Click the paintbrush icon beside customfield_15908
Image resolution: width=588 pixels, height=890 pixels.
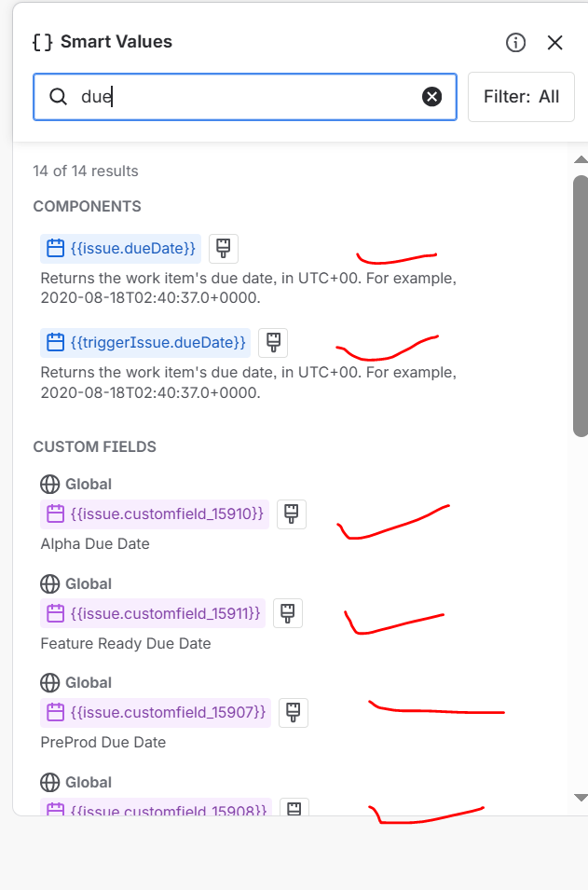pyautogui.click(x=294, y=807)
